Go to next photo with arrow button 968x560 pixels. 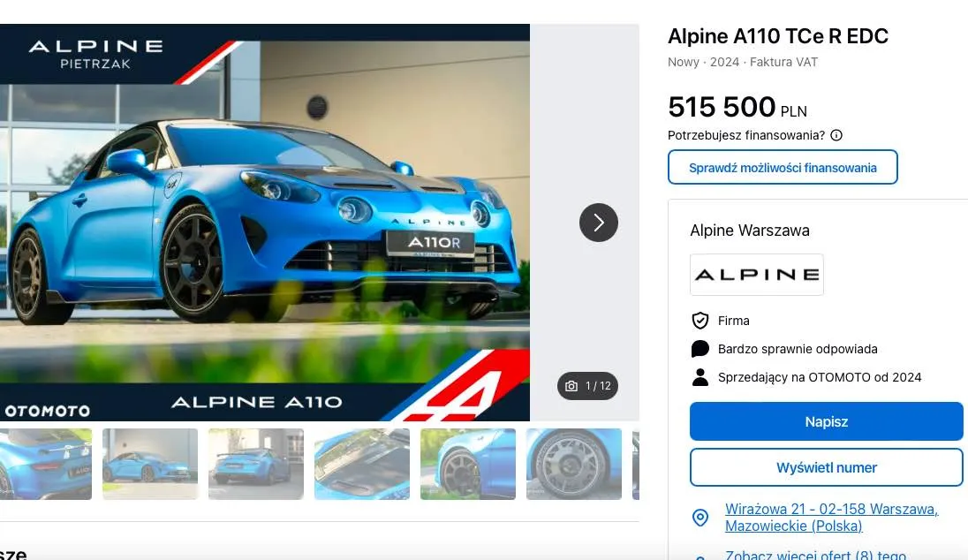coord(598,223)
